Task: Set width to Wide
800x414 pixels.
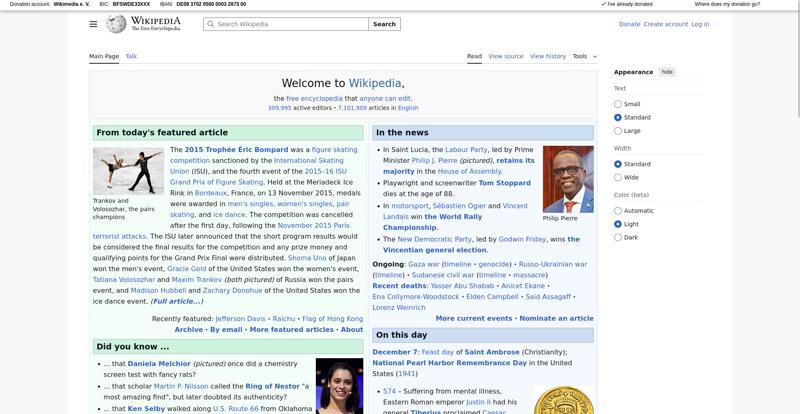Action: (618, 177)
